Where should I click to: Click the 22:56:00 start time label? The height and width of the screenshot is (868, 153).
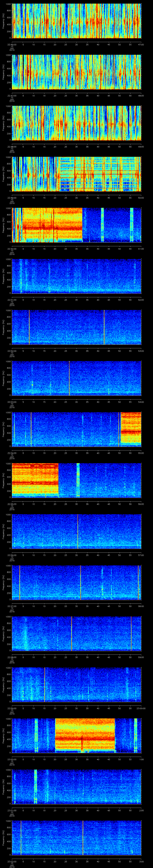pos(12,555)
